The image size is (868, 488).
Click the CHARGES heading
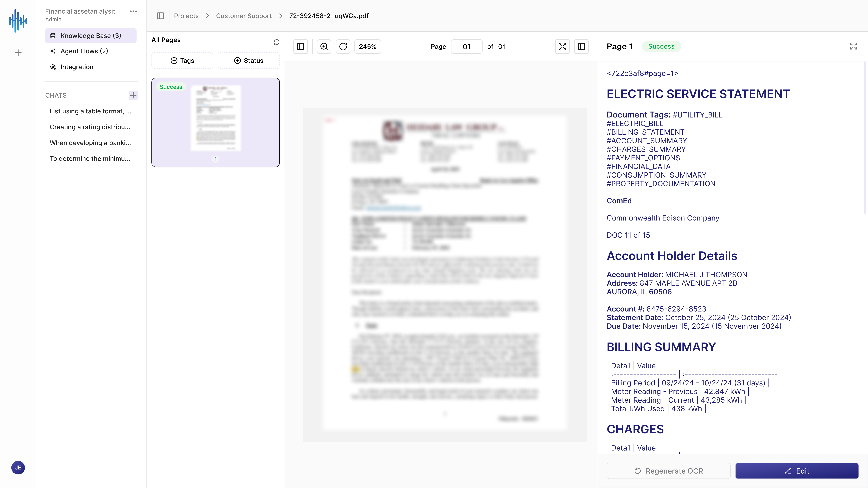point(635,429)
